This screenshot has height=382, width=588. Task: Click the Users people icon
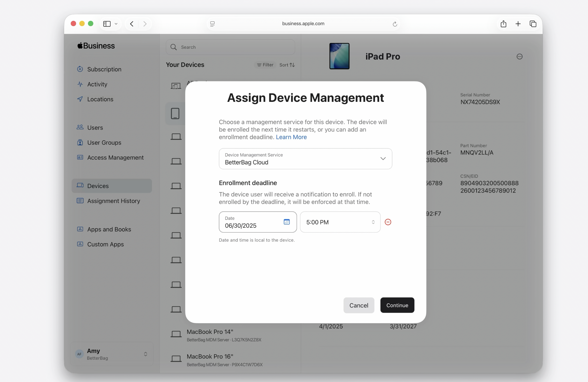point(80,127)
